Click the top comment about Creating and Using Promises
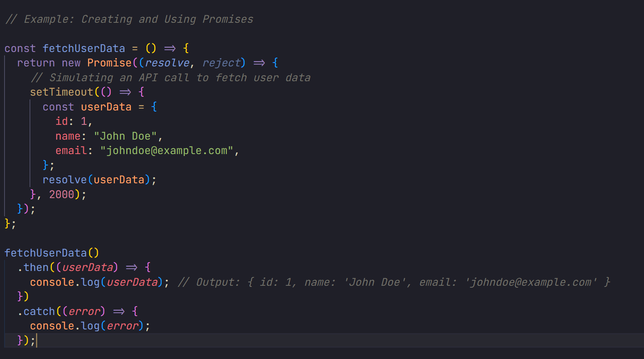Screen dimensions: 644x359 (x=128, y=19)
